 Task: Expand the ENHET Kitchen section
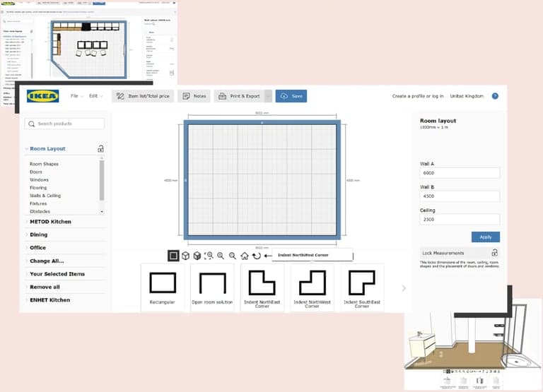coord(50,300)
